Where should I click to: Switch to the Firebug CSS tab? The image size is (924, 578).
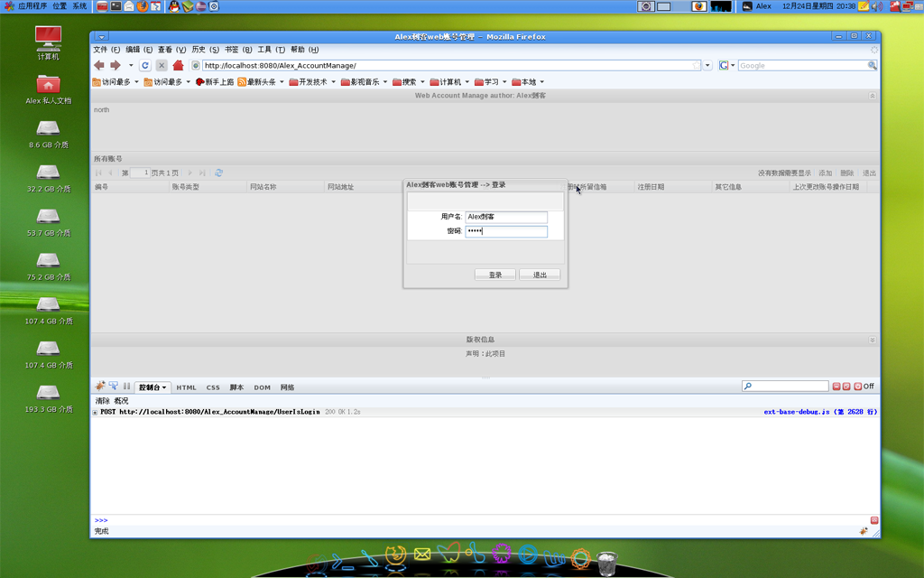[213, 387]
